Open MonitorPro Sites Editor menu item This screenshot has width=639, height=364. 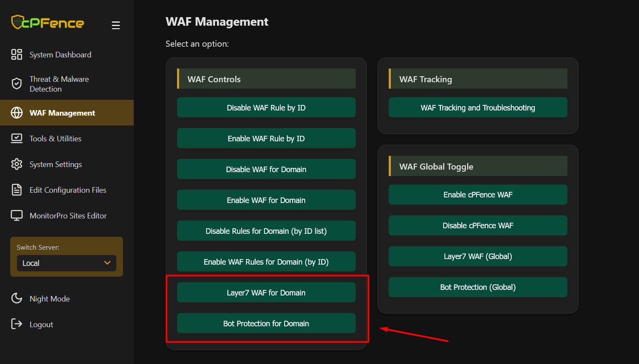click(68, 216)
